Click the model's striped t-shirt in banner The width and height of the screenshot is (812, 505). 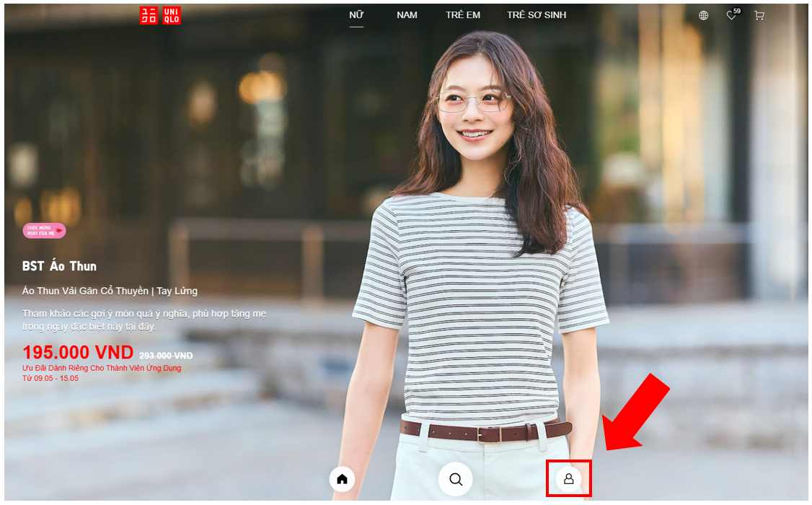(x=476, y=303)
